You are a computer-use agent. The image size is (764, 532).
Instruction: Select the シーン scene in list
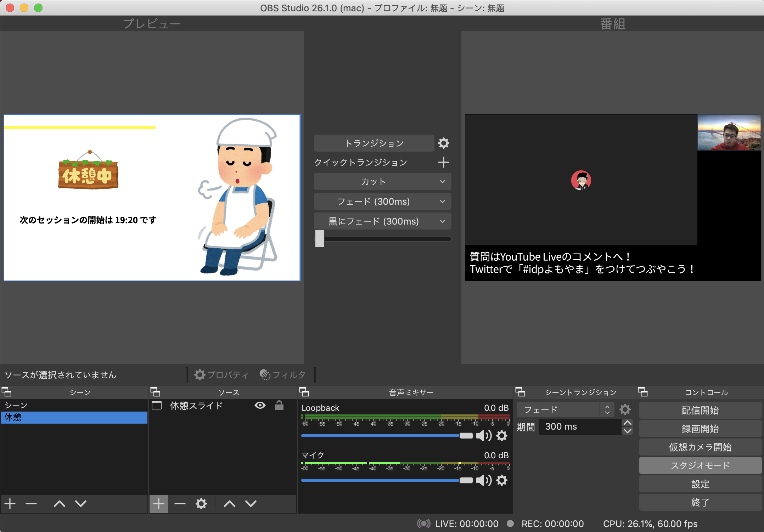(74, 405)
